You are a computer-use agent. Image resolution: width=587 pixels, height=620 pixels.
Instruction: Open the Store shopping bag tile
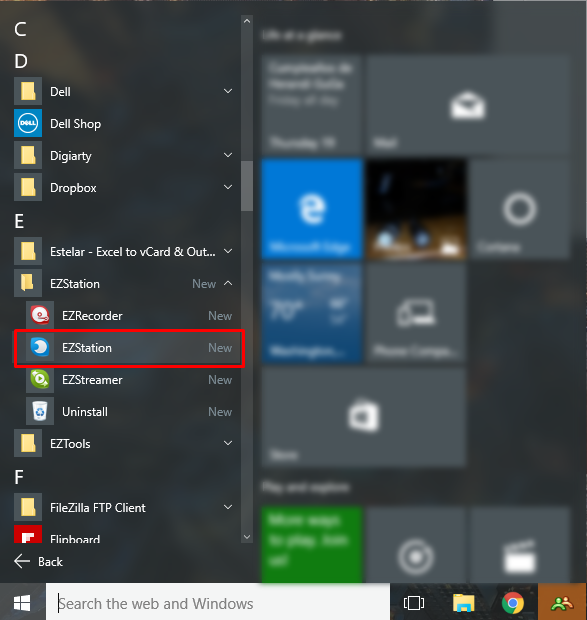[x=363, y=417]
